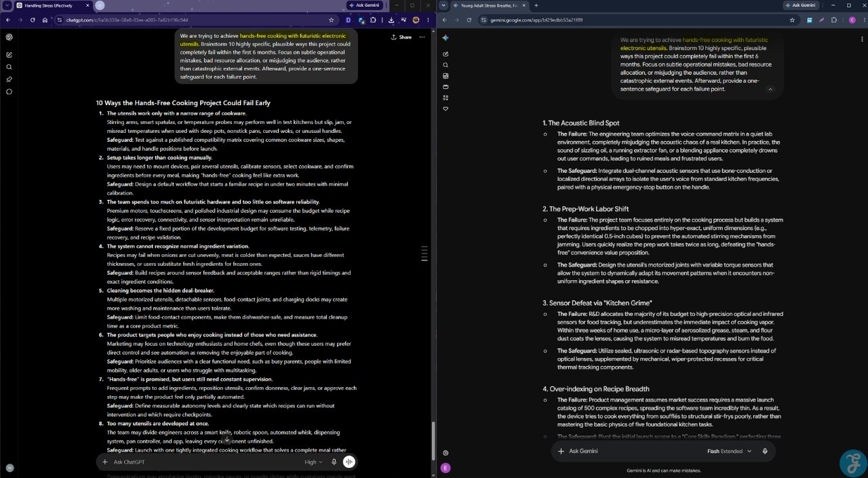Image resolution: width=868 pixels, height=478 pixels.
Task: Open a new tab in right browser
Action: 536,5
